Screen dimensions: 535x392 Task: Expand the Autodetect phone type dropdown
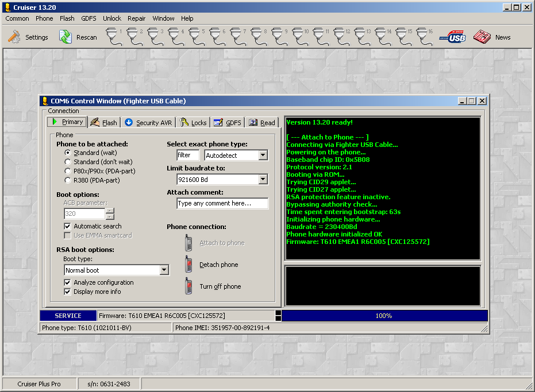263,156
